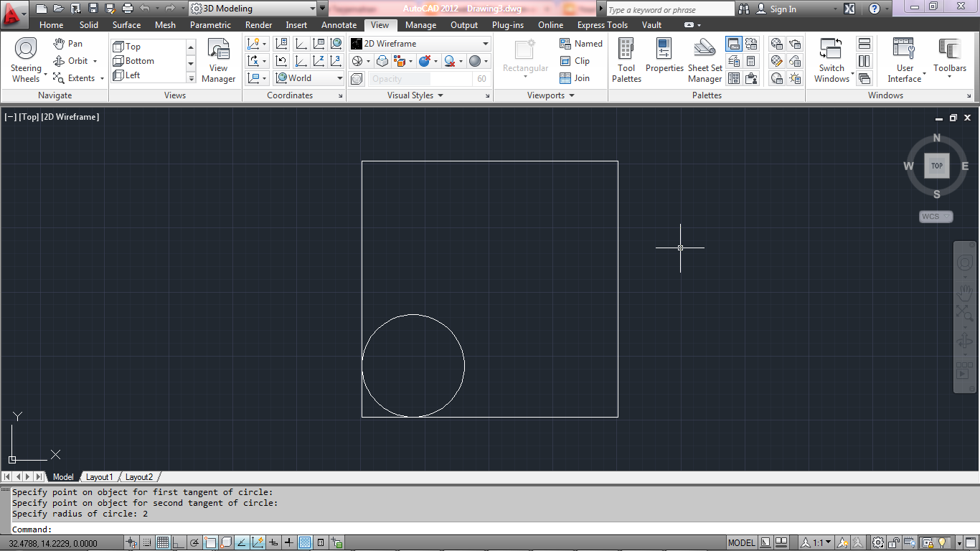
Task: Toggle Grid Display in the status bar
Action: [x=163, y=542]
